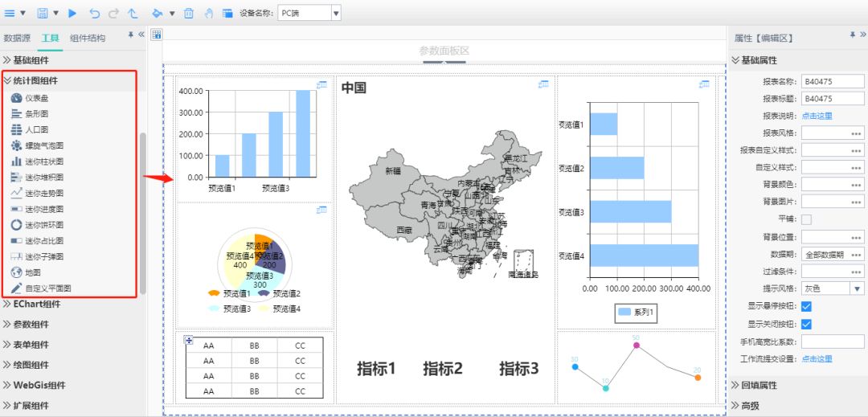Viewport: 868px width, 417px height.
Task: Enable the 平铺 checkbox
Action: click(x=806, y=219)
